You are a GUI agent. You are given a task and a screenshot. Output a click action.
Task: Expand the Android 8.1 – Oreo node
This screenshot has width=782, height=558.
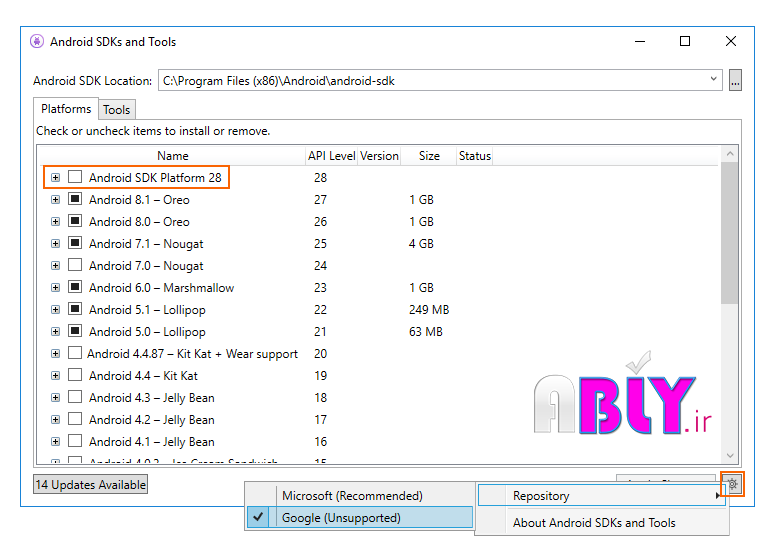click(x=55, y=199)
